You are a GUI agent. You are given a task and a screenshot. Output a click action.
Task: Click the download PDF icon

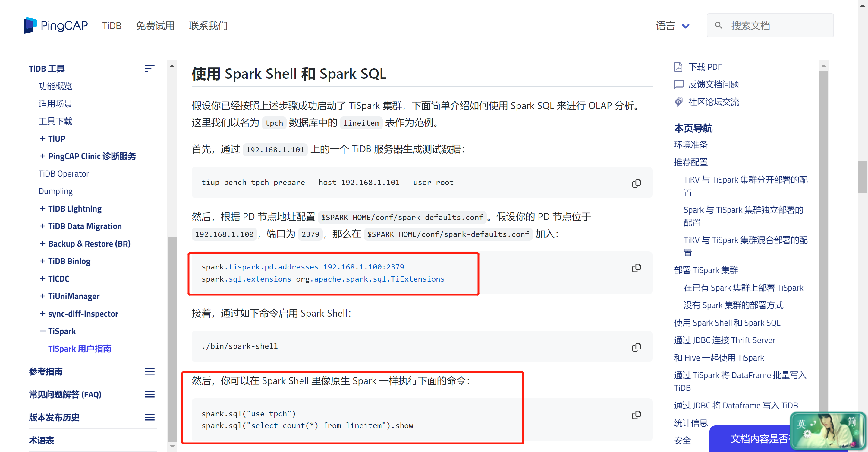tap(678, 67)
